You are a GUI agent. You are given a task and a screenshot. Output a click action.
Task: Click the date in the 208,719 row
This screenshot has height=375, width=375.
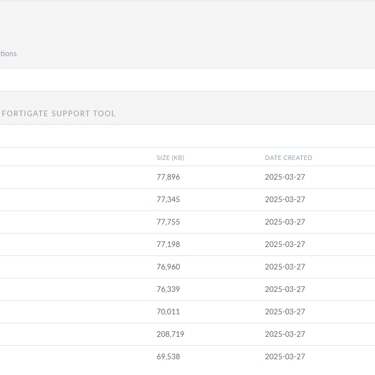(x=285, y=334)
